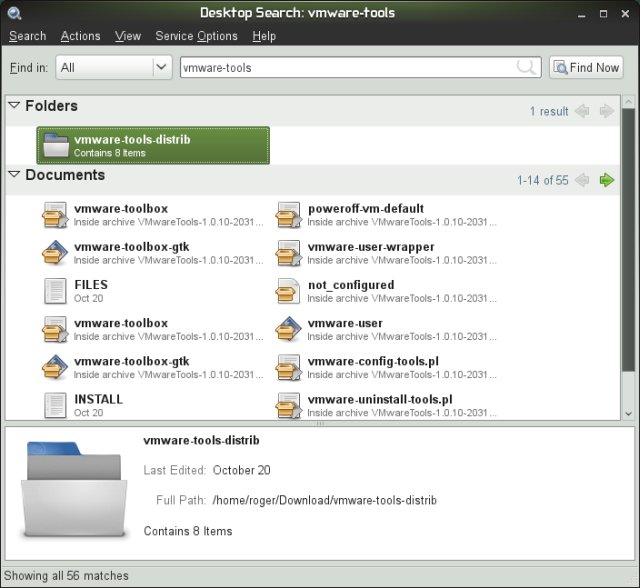
Task: Click the Contains 8 Items preview text
Action: (188, 531)
